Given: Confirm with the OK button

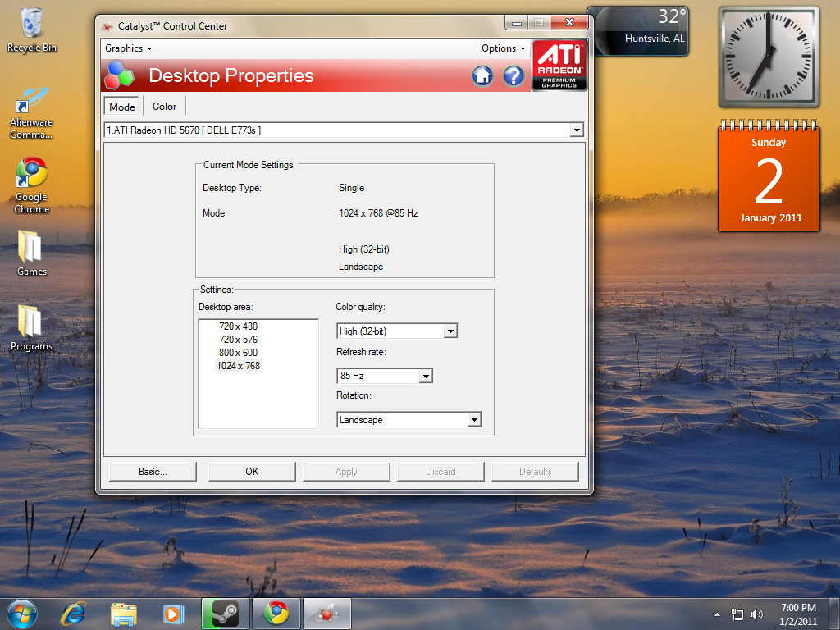Looking at the screenshot, I should tap(252, 472).
